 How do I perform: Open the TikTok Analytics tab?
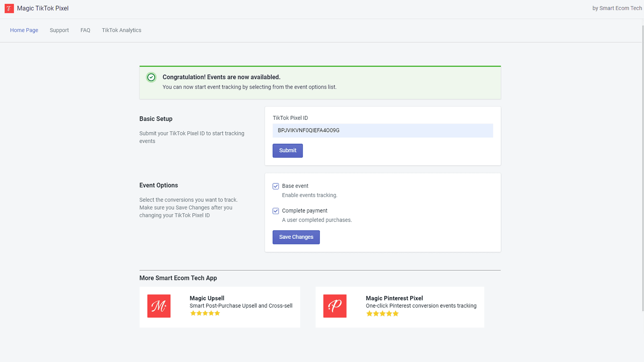122,30
